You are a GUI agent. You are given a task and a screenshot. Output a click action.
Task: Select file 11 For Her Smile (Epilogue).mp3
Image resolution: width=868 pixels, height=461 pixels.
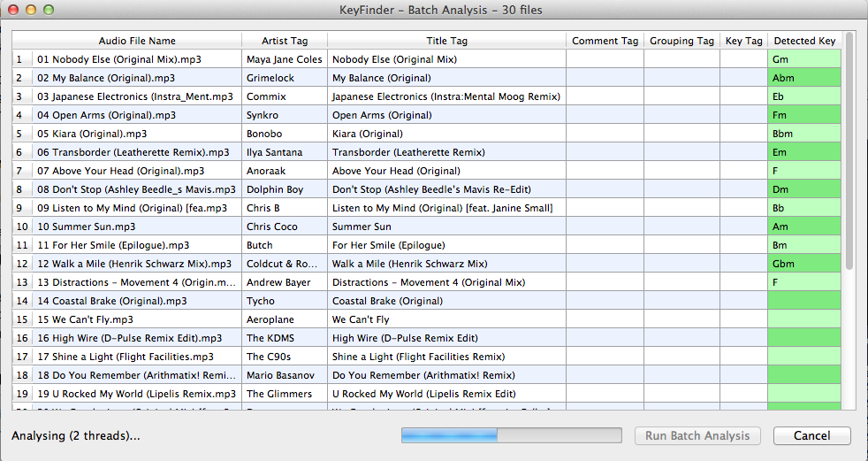coord(137,245)
